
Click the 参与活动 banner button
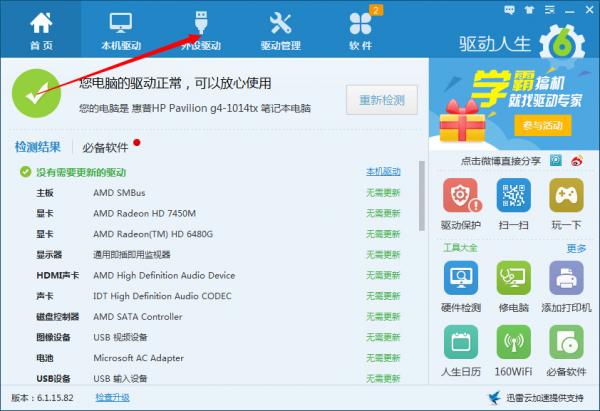(x=543, y=125)
